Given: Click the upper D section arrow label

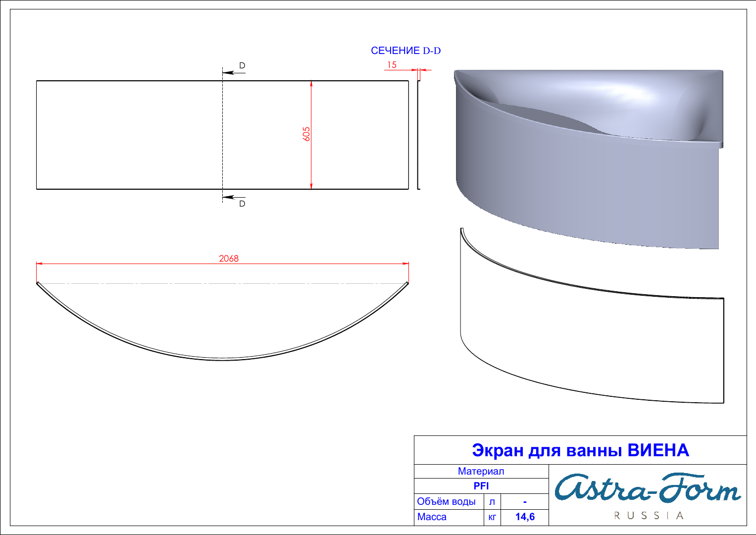Looking at the screenshot, I should point(242,66).
